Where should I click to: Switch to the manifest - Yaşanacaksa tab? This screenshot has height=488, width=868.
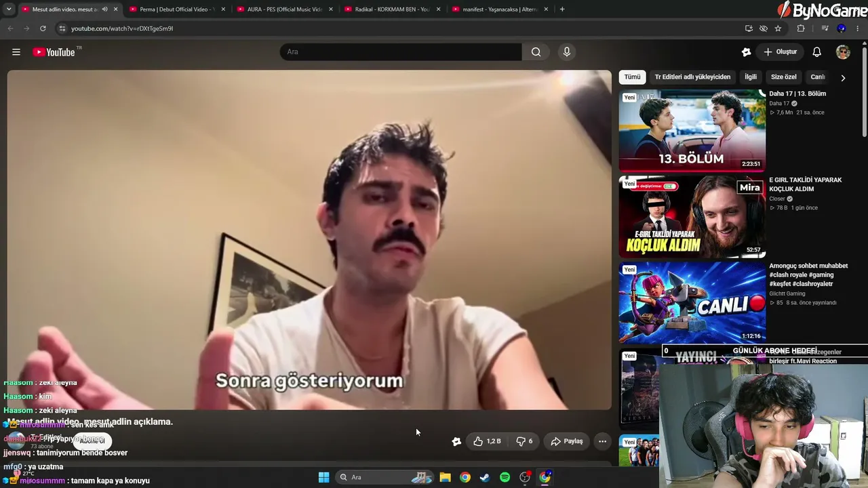[x=499, y=9]
